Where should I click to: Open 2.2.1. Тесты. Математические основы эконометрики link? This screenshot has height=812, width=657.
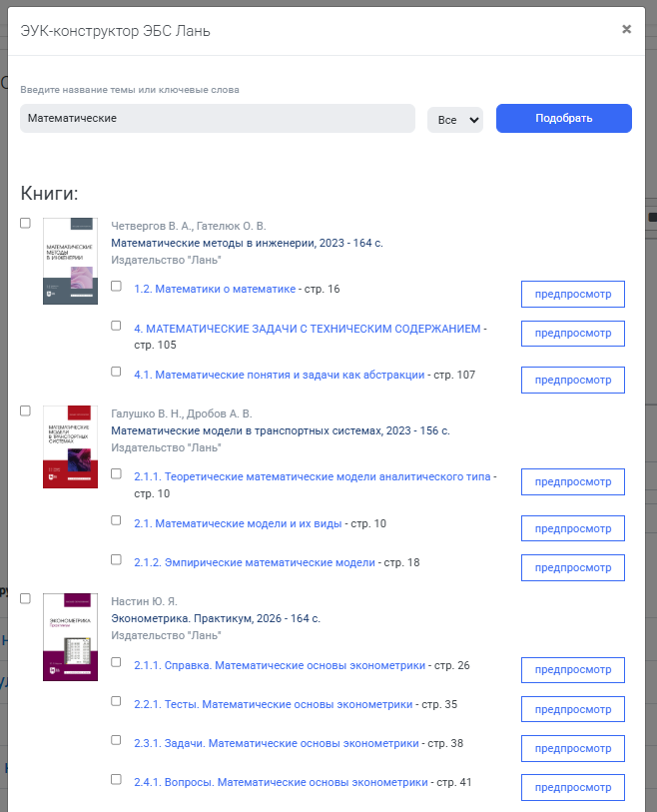pyautogui.click(x=274, y=704)
